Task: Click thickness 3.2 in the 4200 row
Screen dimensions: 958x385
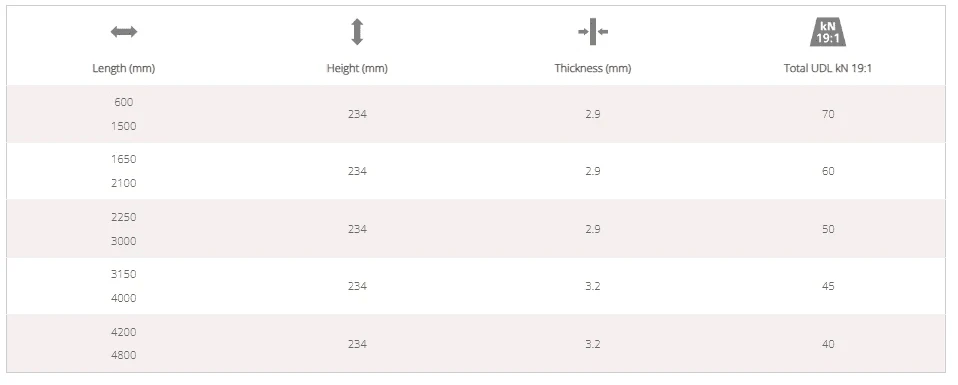Action: coord(593,344)
